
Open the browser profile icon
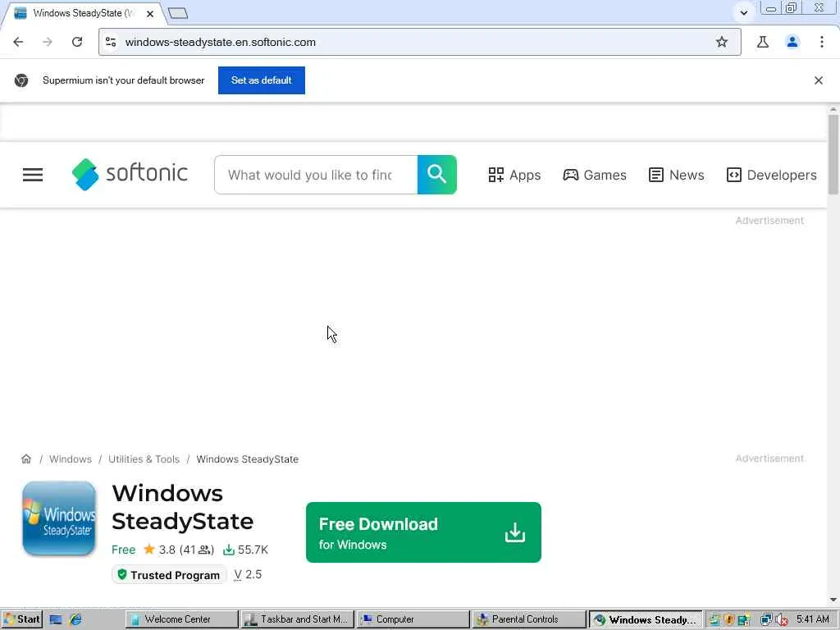point(792,42)
